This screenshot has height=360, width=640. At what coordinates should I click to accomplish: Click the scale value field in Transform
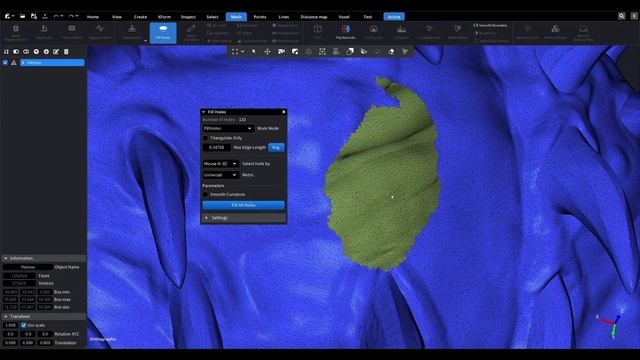click(10, 325)
